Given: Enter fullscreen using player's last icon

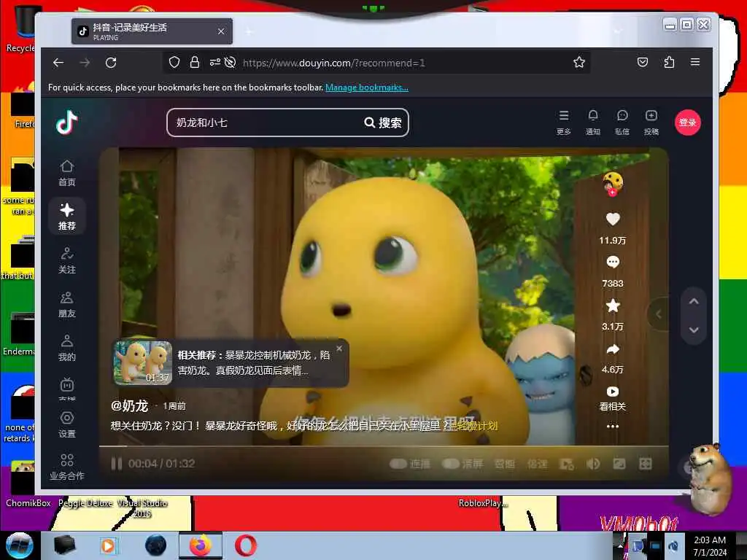Looking at the screenshot, I should (x=645, y=464).
